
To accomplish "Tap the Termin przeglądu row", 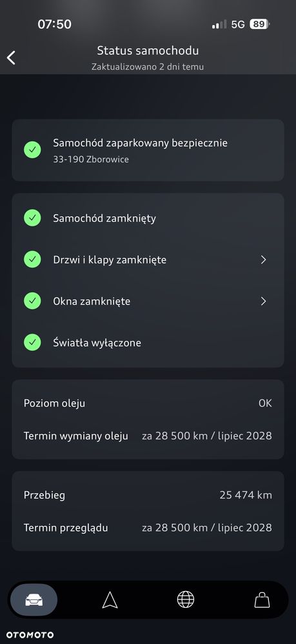I will 148,528.
